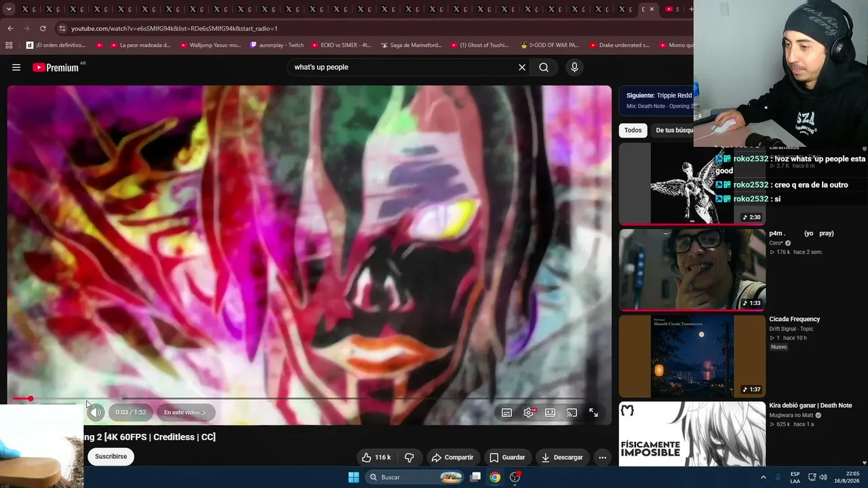Open the '¡El orden definitivo...' bookmark
Image resolution: width=868 pixels, height=488 pixels.
pyautogui.click(x=56, y=45)
